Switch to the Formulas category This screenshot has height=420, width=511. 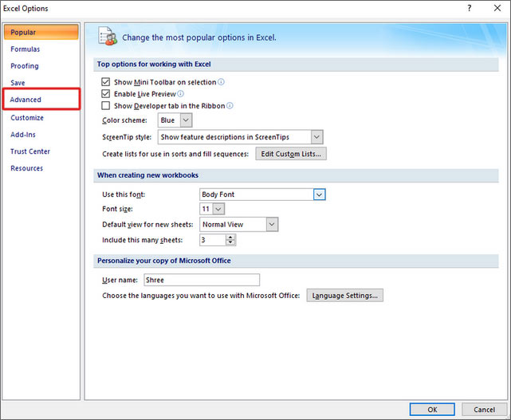[26, 49]
